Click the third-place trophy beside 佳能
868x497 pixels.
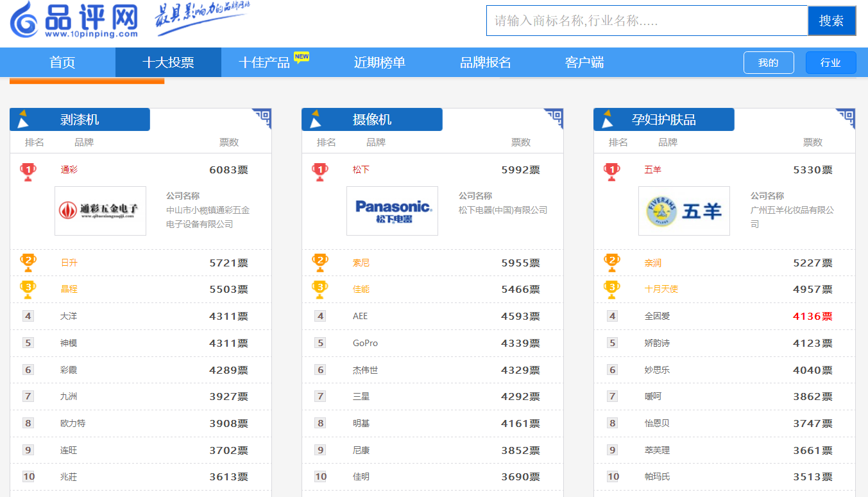[x=320, y=289]
